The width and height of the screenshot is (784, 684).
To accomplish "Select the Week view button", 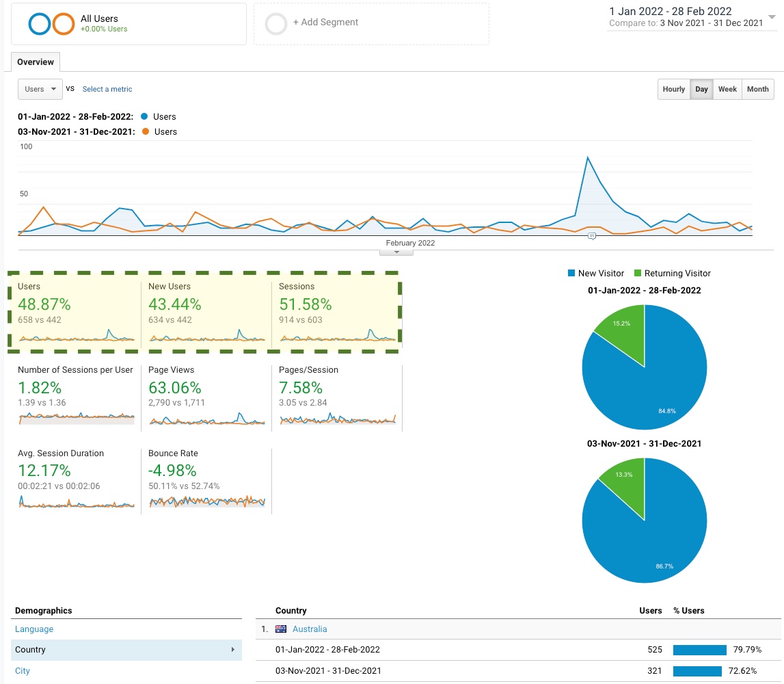I will coord(727,89).
